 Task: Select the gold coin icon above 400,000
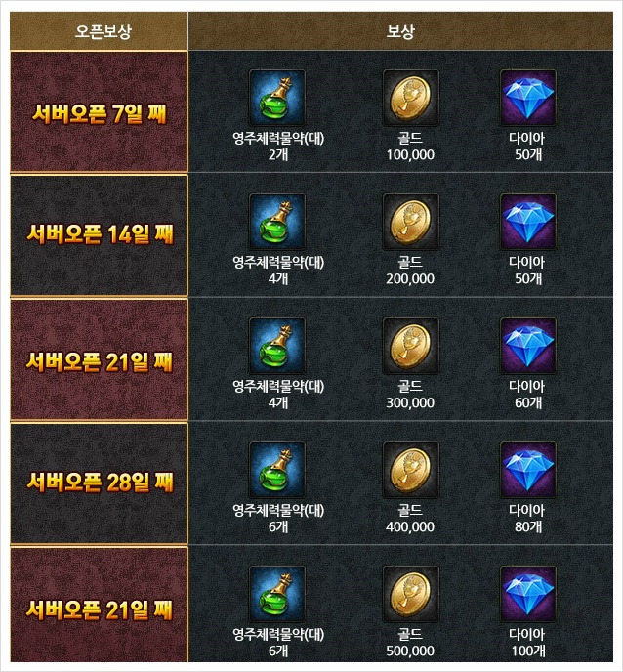410,470
